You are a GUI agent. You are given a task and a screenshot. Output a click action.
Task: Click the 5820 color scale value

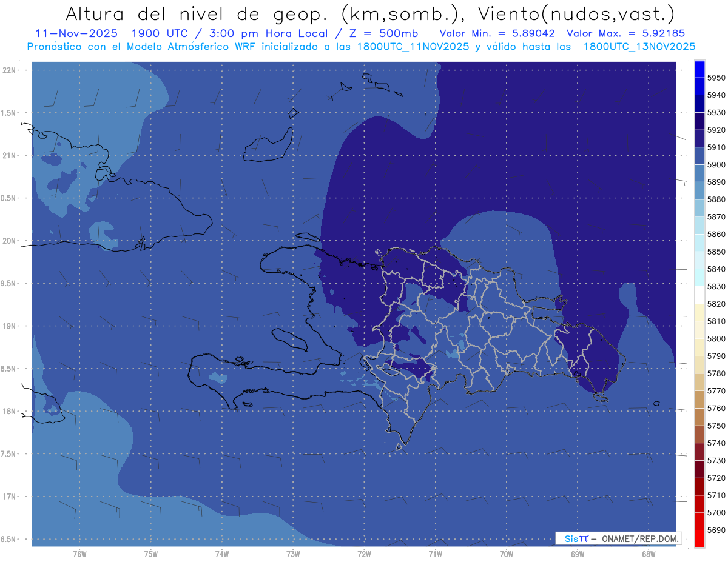click(716, 304)
